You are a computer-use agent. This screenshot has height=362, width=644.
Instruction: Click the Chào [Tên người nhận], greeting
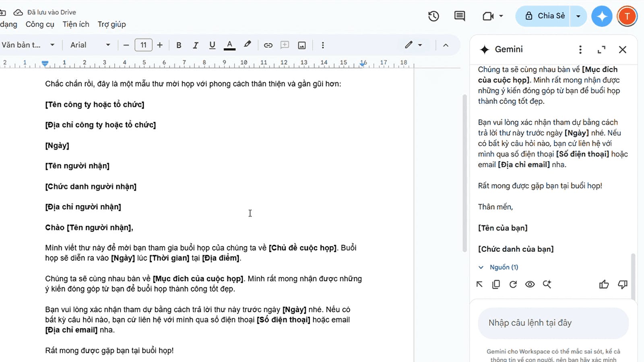pos(89,228)
